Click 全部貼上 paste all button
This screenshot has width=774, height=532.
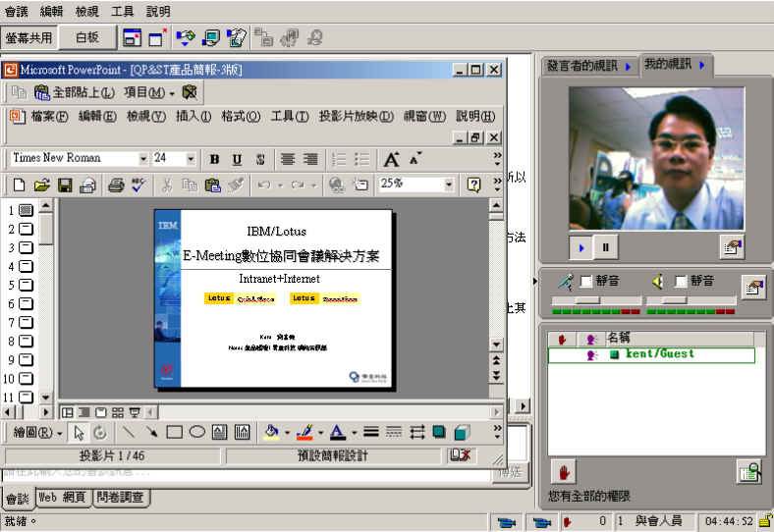tap(75, 92)
